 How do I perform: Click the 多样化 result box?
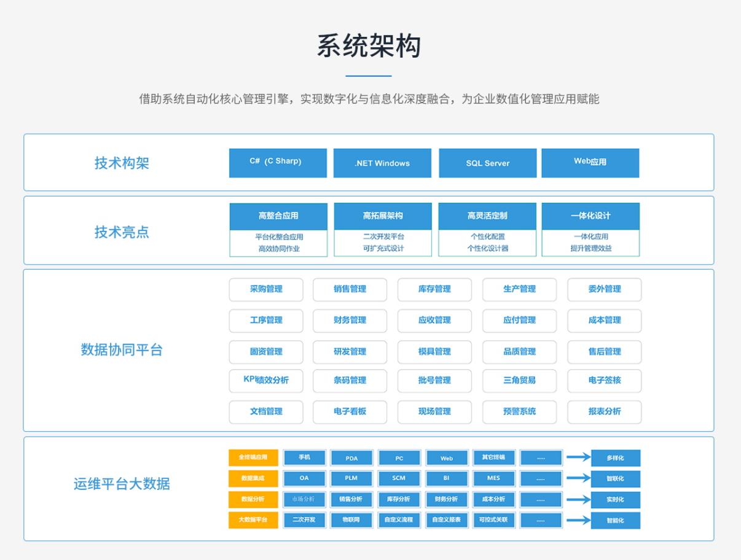pos(616,458)
